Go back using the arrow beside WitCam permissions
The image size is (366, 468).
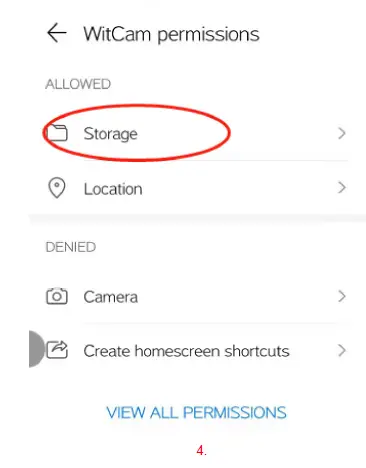coord(56,33)
